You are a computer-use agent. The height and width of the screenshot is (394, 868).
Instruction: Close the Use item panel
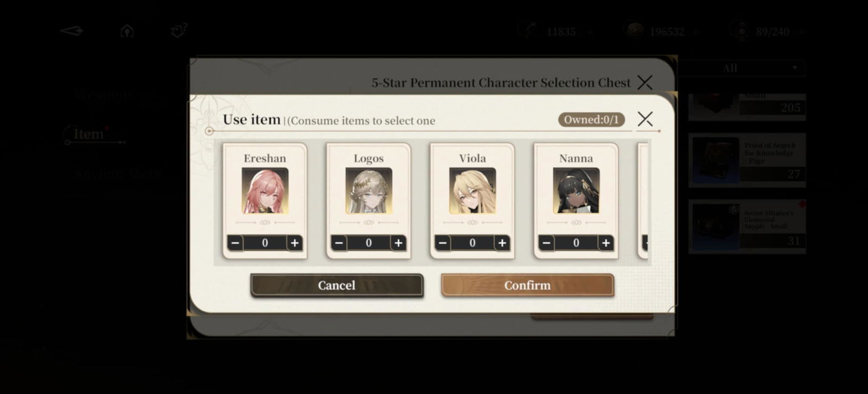[x=645, y=119]
